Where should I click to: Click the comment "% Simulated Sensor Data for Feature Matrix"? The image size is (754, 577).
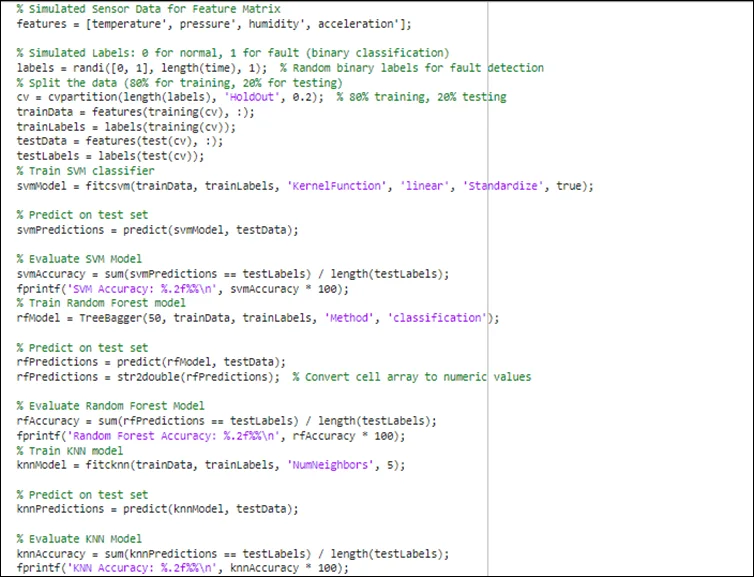click(x=149, y=9)
